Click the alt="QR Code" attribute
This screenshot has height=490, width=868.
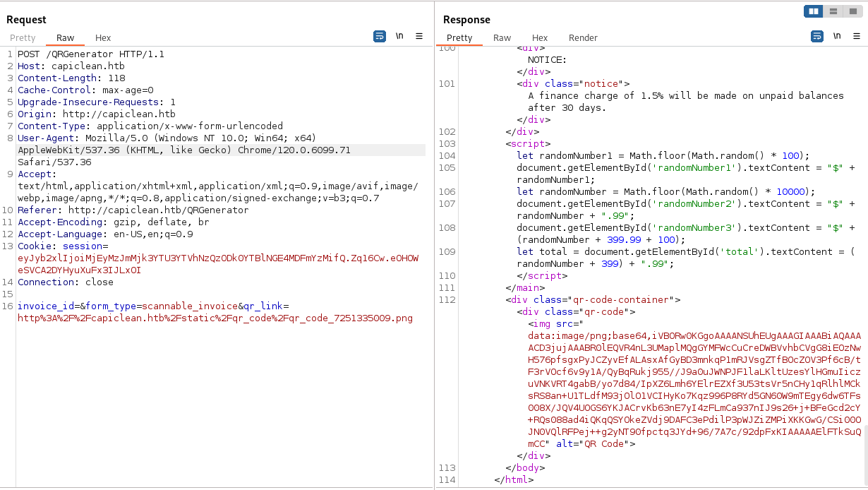(x=593, y=444)
